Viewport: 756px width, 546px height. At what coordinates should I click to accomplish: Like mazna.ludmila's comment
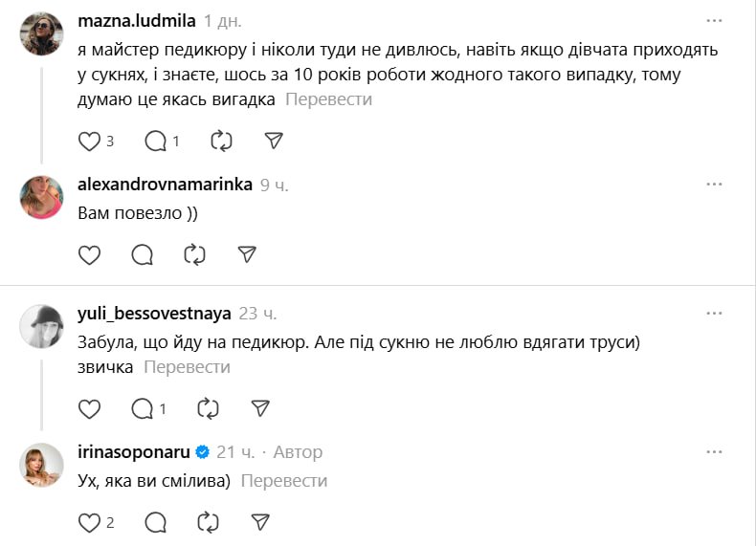click(x=89, y=142)
